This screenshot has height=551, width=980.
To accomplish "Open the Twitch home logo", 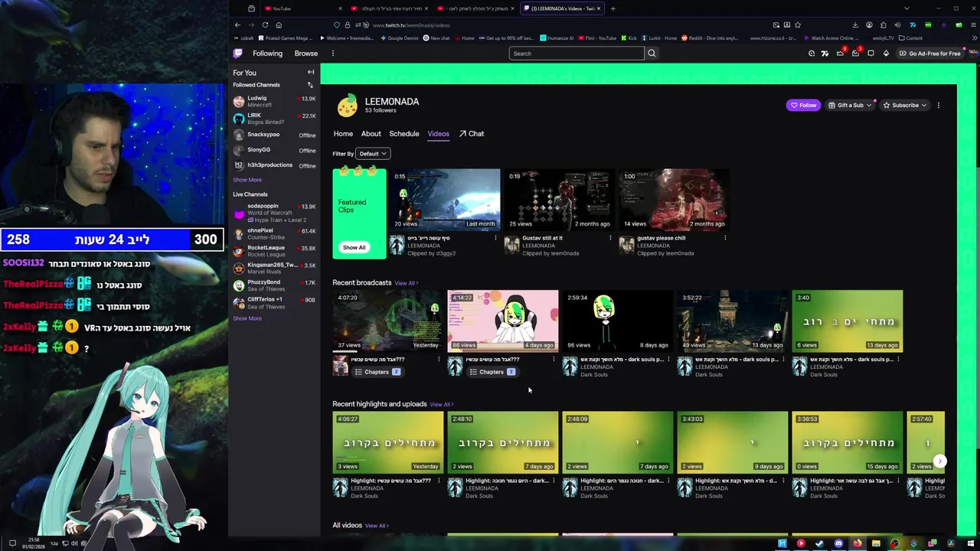I will 238,54.
